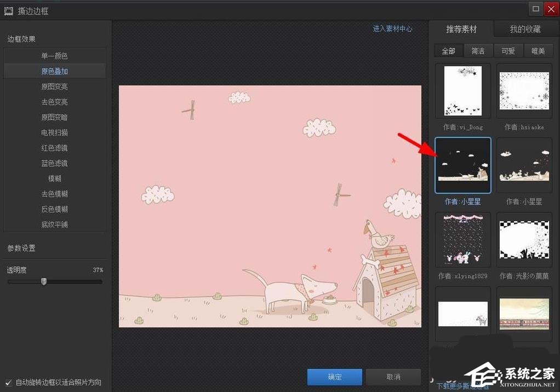Apply the 电视扫描 scan effect
The height and width of the screenshot is (392, 560).
click(x=54, y=132)
